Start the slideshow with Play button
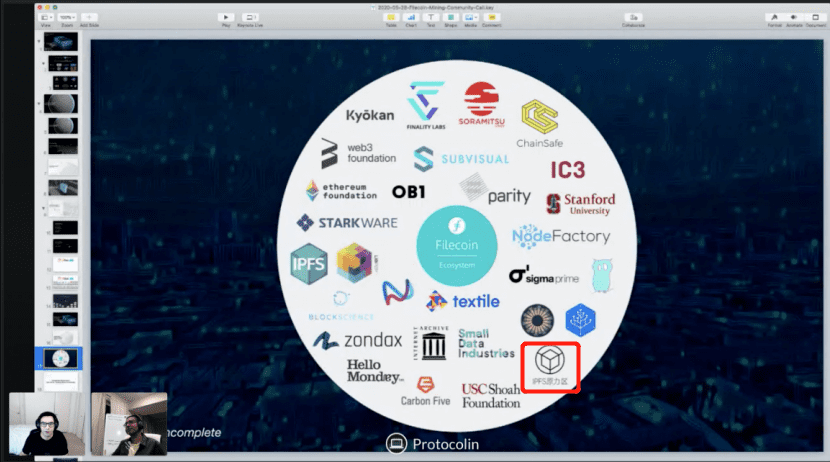830x462 pixels. pyautogui.click(x=226, y=17)
